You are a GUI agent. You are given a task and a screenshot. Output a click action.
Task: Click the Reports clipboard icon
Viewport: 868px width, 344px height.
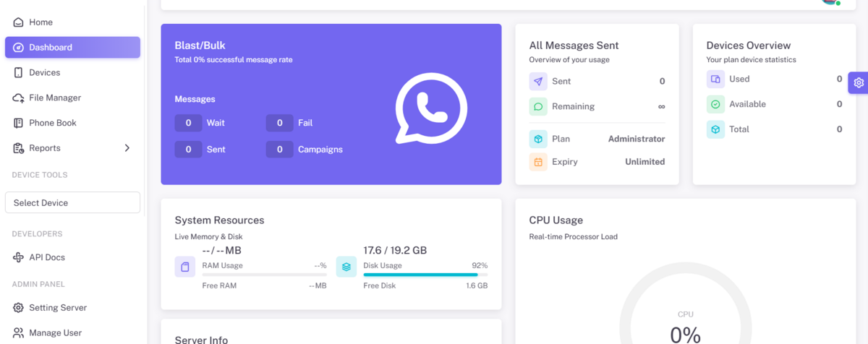point(18,148)
